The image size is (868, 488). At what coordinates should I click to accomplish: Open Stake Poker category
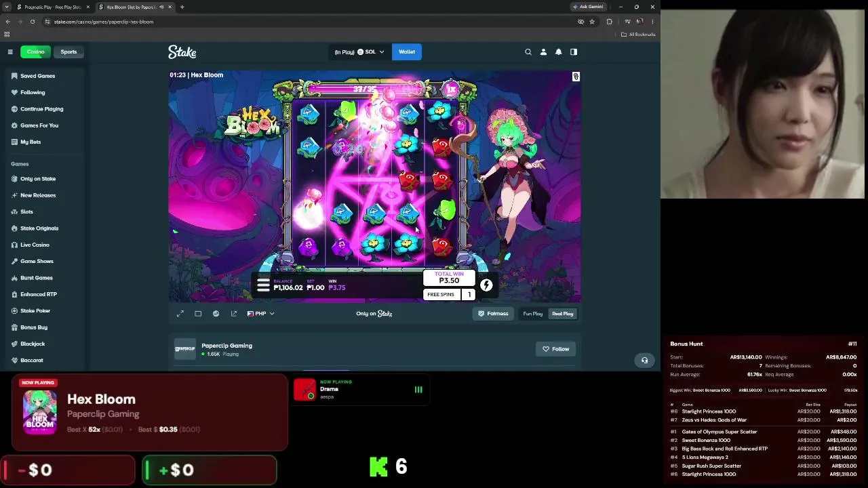[x=35, y=311]
